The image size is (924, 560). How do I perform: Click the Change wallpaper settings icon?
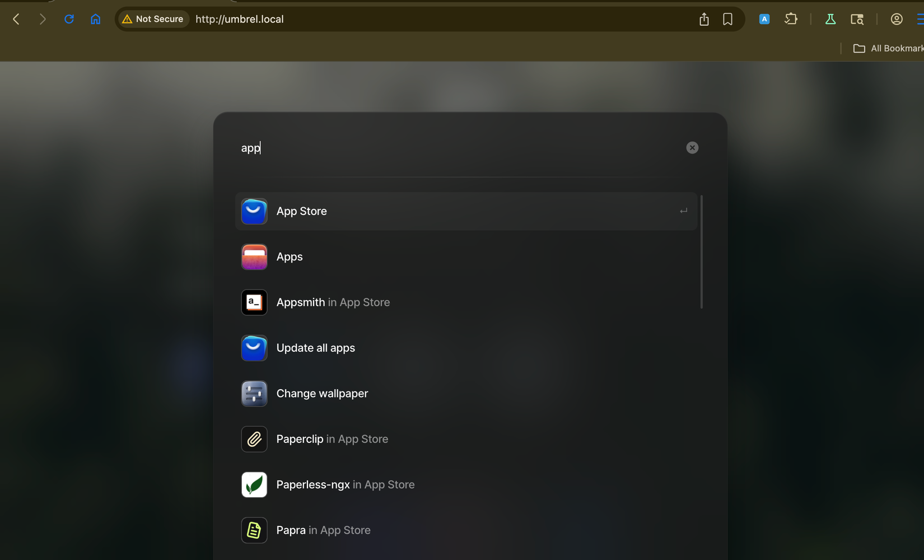tap(254, 394)
